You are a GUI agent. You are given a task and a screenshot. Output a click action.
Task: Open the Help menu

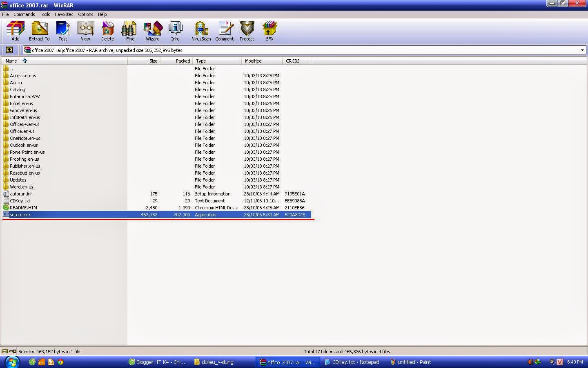pos(102,14)
